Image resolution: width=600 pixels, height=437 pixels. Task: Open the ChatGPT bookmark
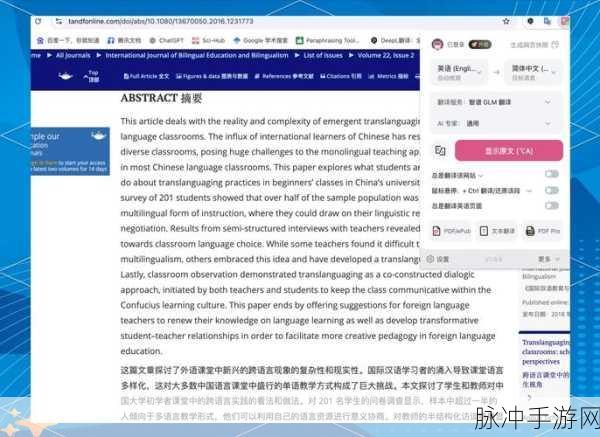click(x=166, y=40)
